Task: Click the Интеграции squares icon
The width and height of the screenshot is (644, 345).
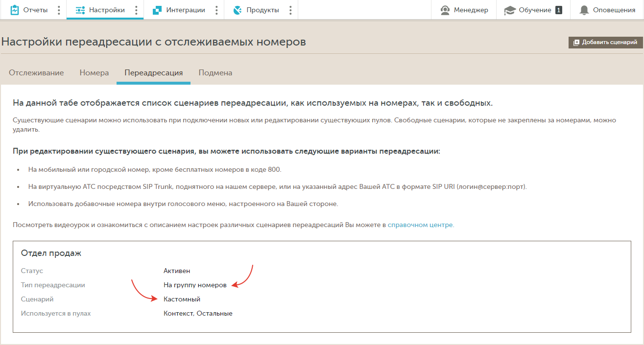Action: pyautogui.click(x=157, y=10)
